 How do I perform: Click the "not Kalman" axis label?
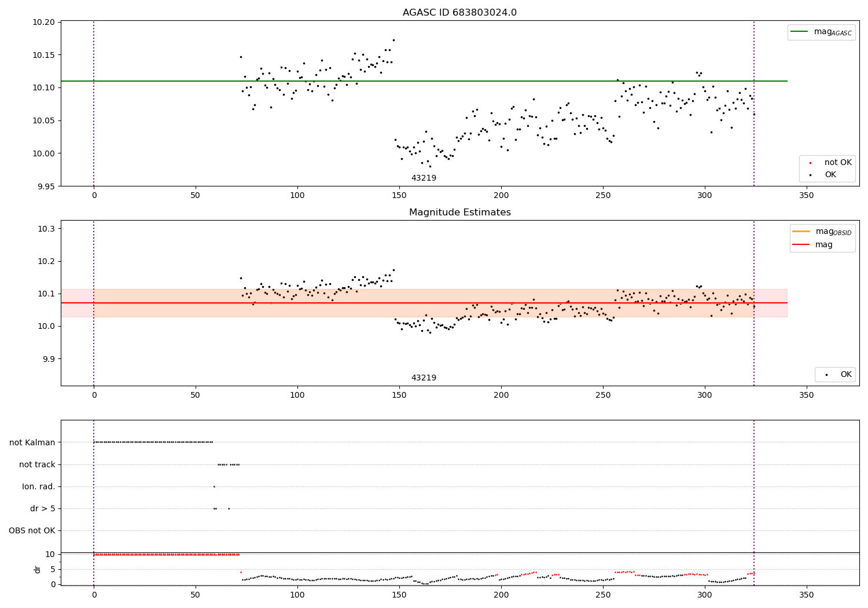pyautogui.click(x=32, y=442)
